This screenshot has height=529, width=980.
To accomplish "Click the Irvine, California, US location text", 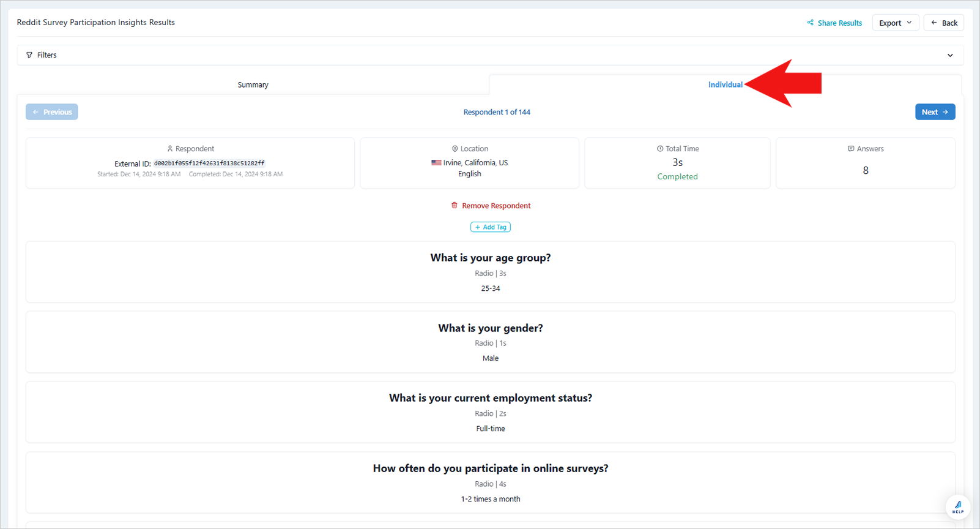I will coord(475,163).
